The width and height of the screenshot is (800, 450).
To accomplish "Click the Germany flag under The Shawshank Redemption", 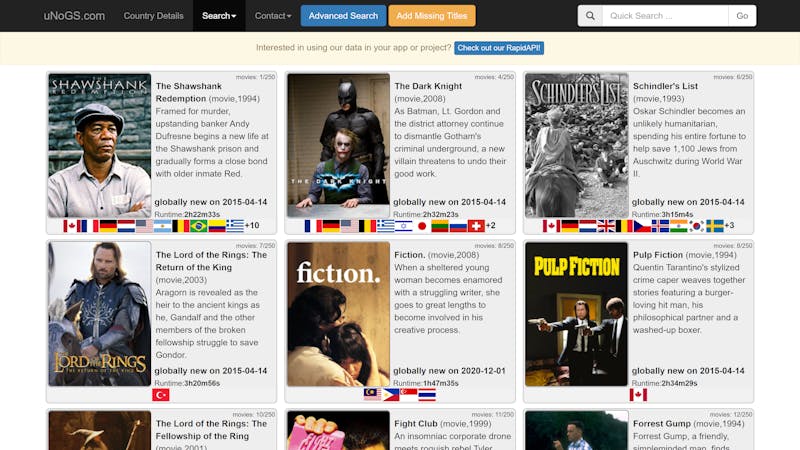I will [108, 226].
